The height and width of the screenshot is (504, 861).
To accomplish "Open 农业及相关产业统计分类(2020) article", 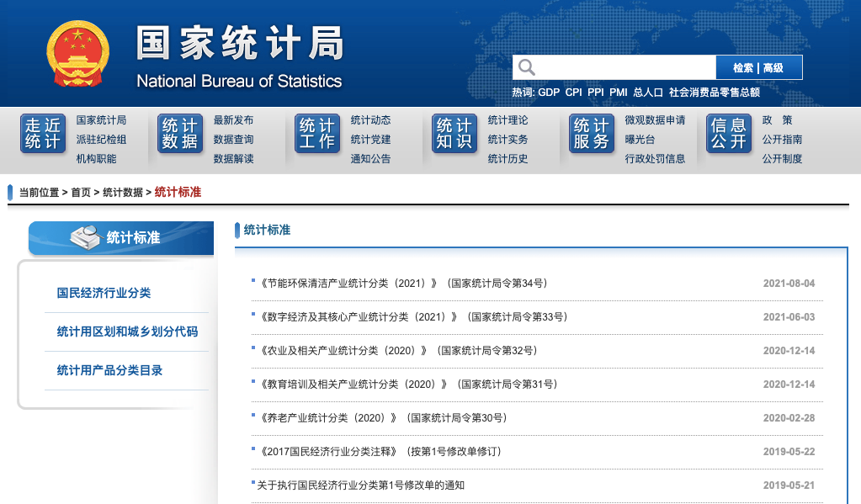I will click(x=397, y=350).
